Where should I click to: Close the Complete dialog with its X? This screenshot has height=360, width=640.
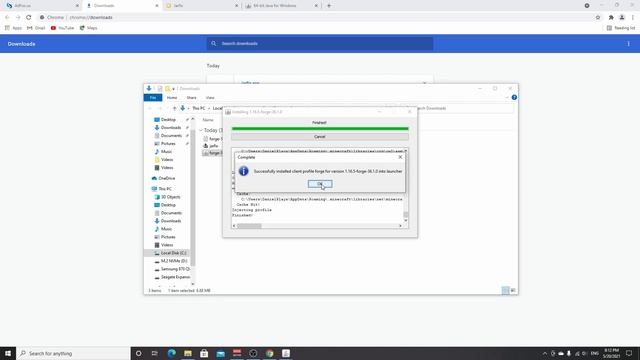(400, 157)
